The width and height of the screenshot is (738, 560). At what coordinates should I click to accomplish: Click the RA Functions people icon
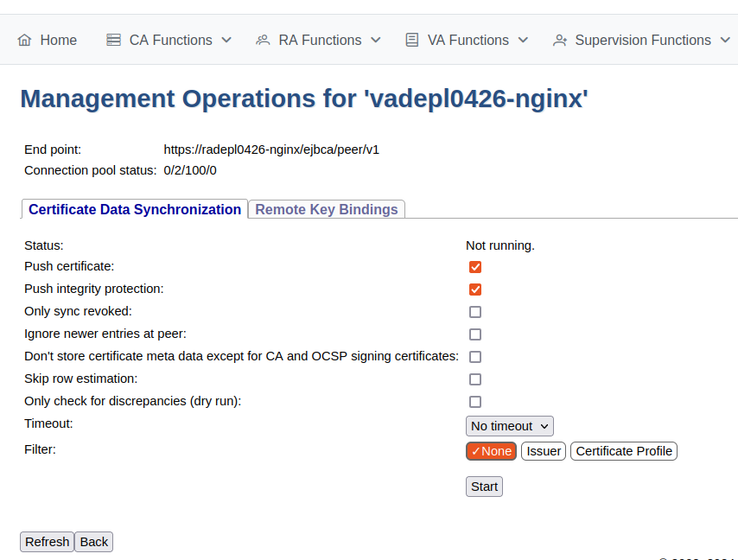point(262,40)
